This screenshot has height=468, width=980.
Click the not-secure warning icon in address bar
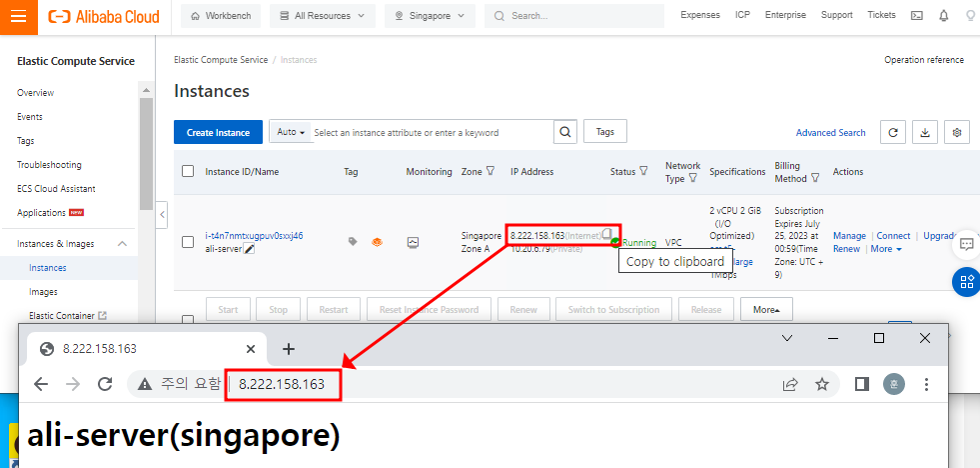click(145, 384)
